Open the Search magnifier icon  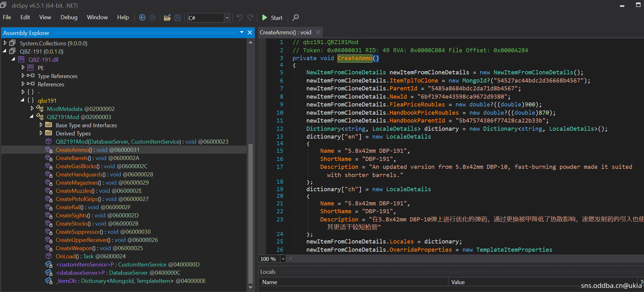tap(295, 18)
